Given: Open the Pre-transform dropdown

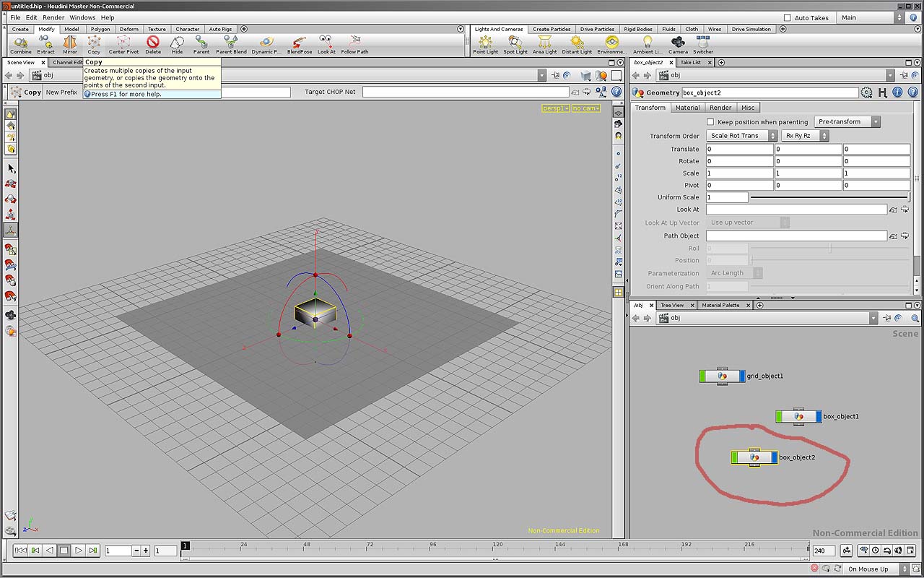Looking at the screenshot, I should (847, 121).
